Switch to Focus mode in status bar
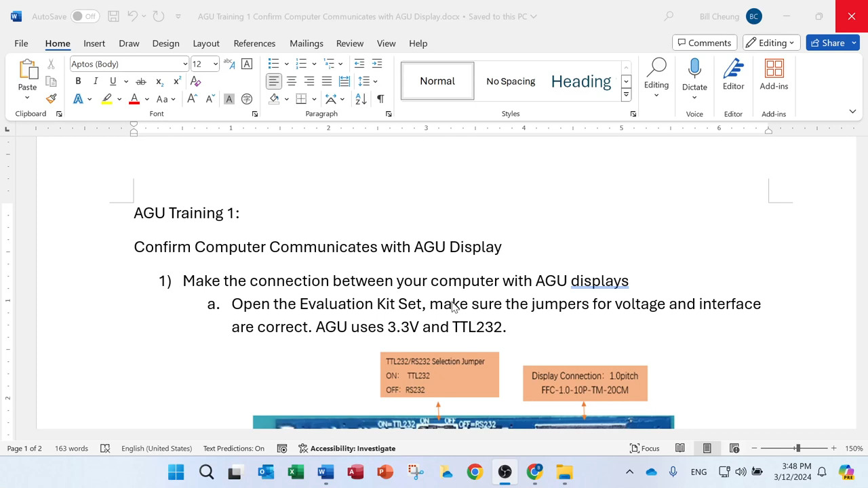The width and height of the screenshot is (868, 488). pos(644,448)
